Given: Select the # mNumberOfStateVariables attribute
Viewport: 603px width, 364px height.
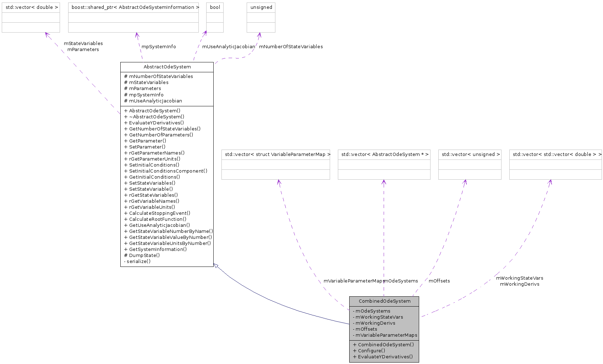Looking at the screenshot, I should click(x=159, y=77).
